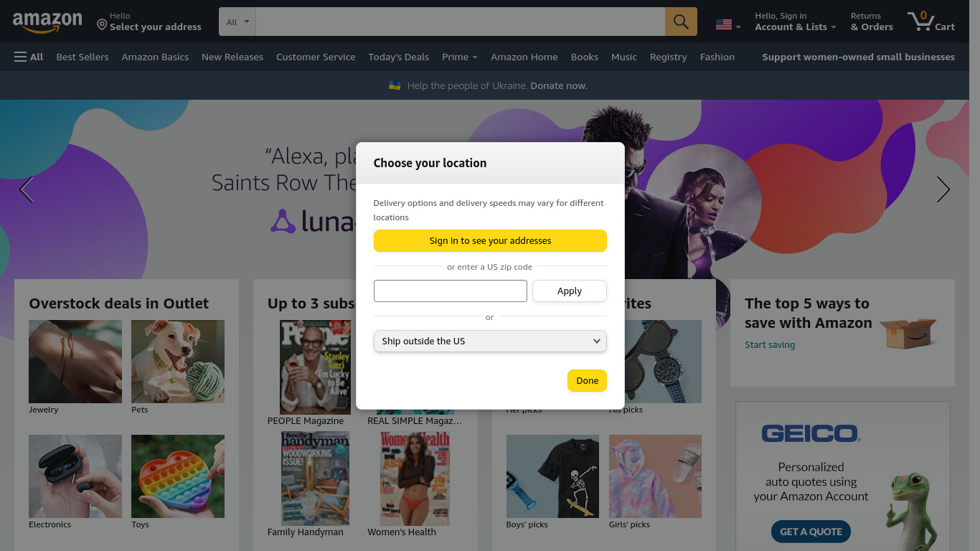Go to next carousel slide arrow

(943, 189)
